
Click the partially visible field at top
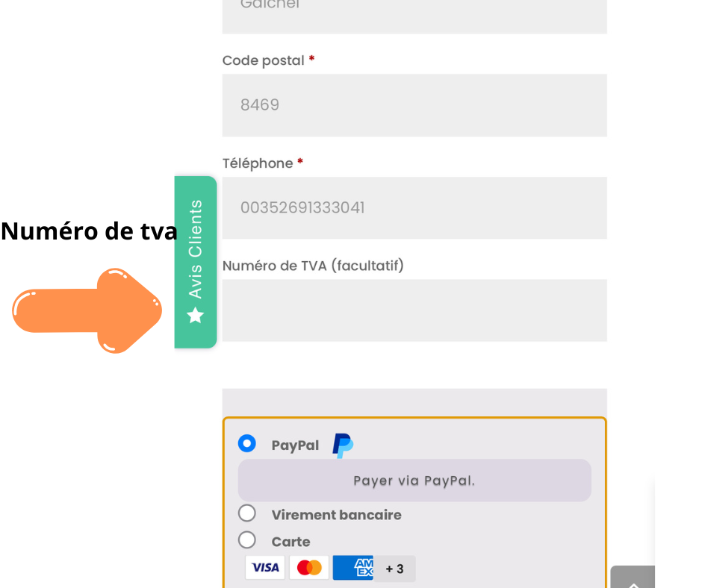(414, 15)
